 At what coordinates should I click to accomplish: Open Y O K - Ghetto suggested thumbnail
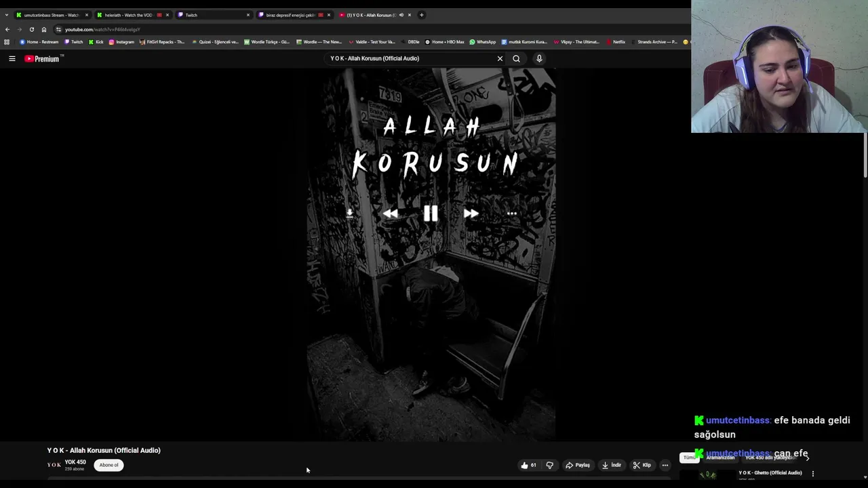click(708, 476)
